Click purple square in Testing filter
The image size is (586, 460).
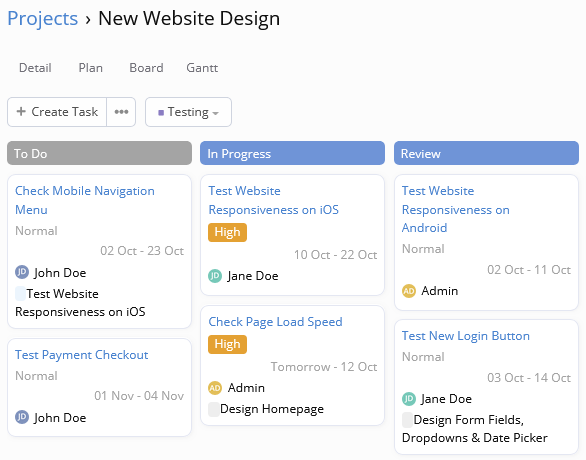click(161, 112)
